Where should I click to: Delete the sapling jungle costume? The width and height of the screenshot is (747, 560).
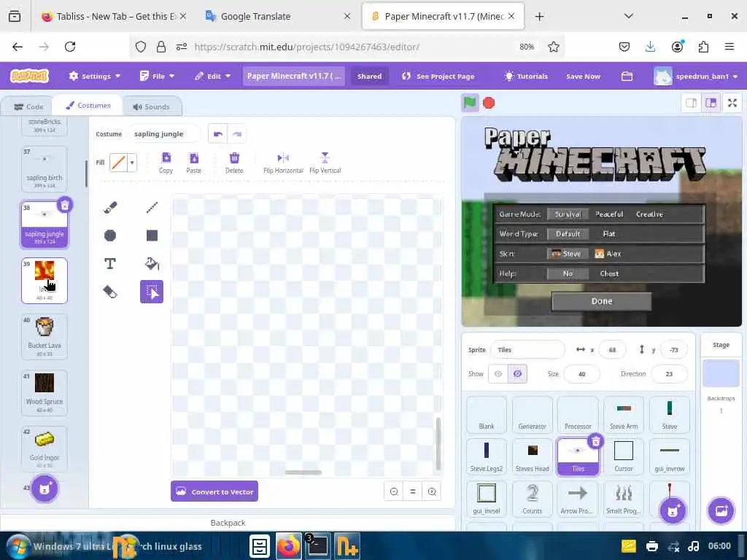coord(65,205)
